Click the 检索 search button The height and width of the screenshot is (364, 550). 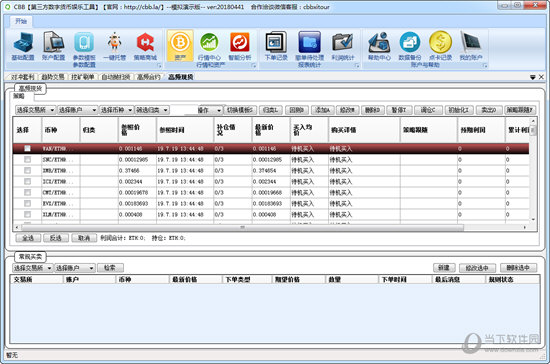[x=110, y=268]
